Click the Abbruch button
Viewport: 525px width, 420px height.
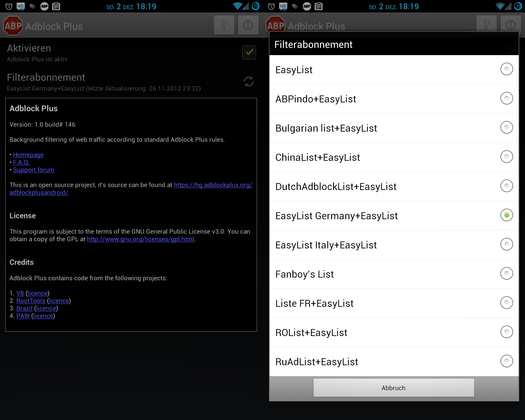tap(394, 388)
